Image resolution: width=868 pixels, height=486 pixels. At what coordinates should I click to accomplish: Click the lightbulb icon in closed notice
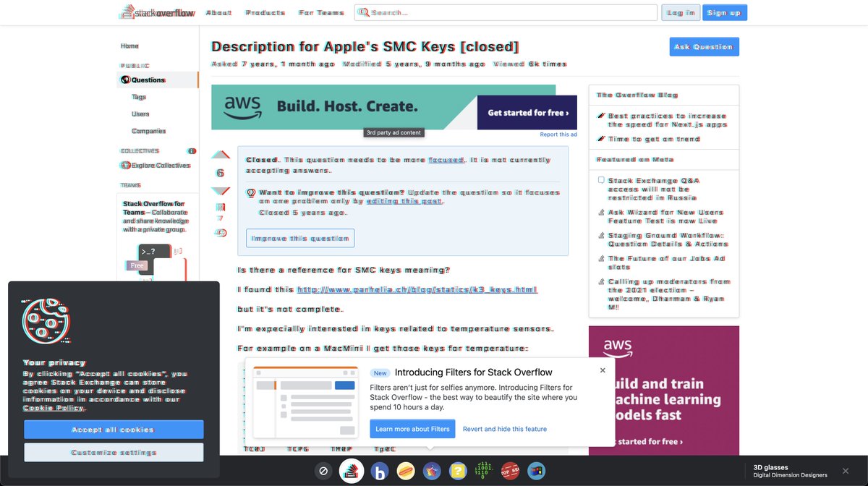[x=251, y=193]
